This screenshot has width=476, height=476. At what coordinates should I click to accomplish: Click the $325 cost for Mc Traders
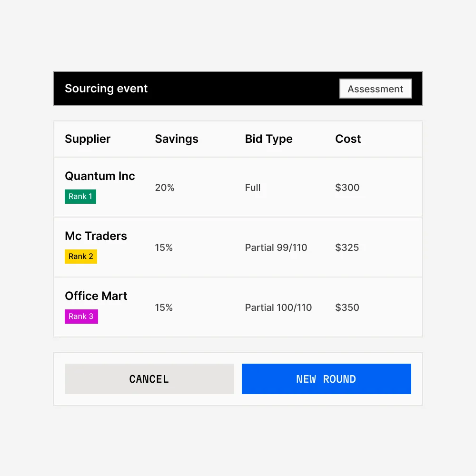pos(347,248)
